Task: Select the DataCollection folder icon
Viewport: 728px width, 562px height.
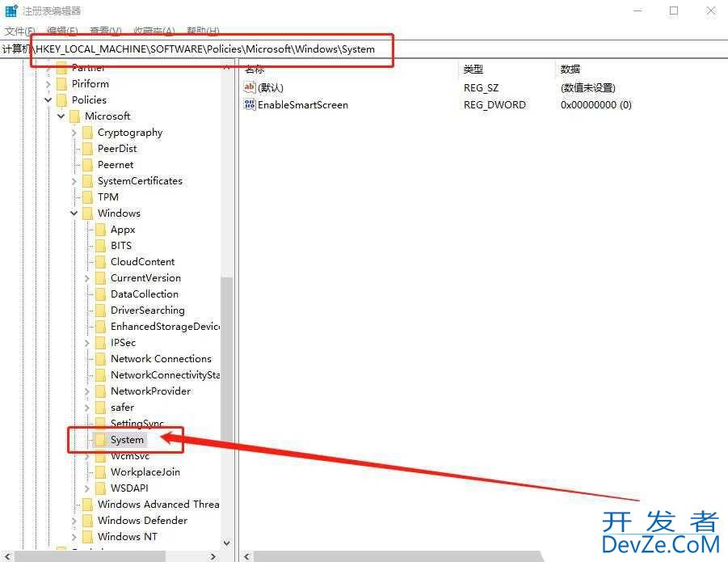Action: tap(101, 294)
